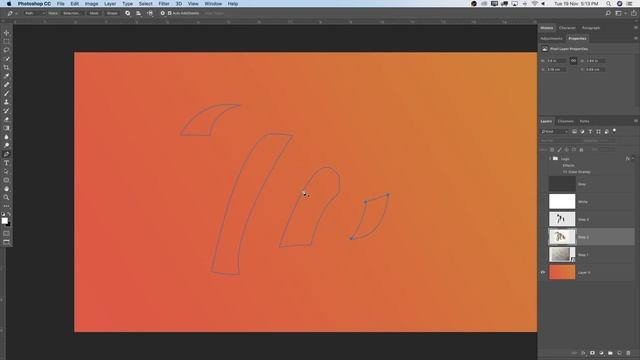This screenshot has height=360, width=640.
Task: Open the layer Kind filter dropdown
Action: coord(554,131)
